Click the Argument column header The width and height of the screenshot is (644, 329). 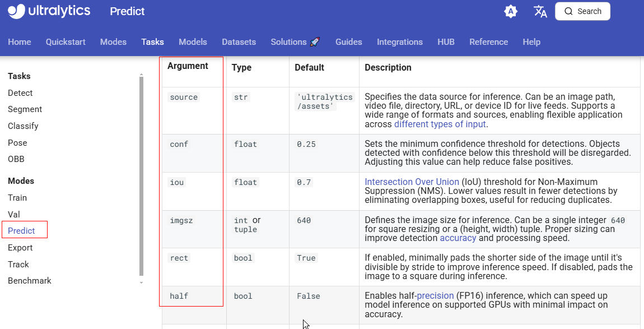pyautogui.click(x=188, y=66)
